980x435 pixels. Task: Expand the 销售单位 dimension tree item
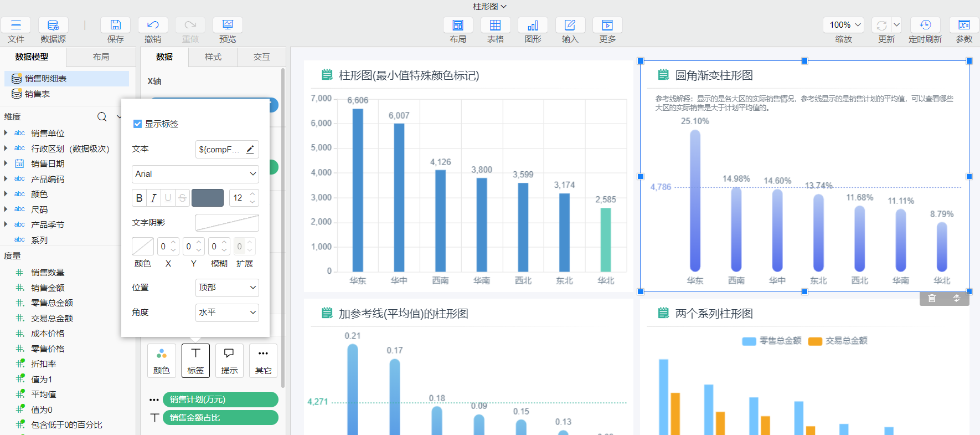coord(6,133)
